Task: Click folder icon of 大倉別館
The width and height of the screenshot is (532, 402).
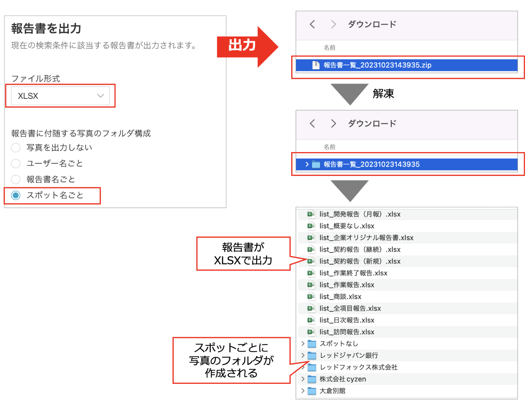Action: coord(312,391)
